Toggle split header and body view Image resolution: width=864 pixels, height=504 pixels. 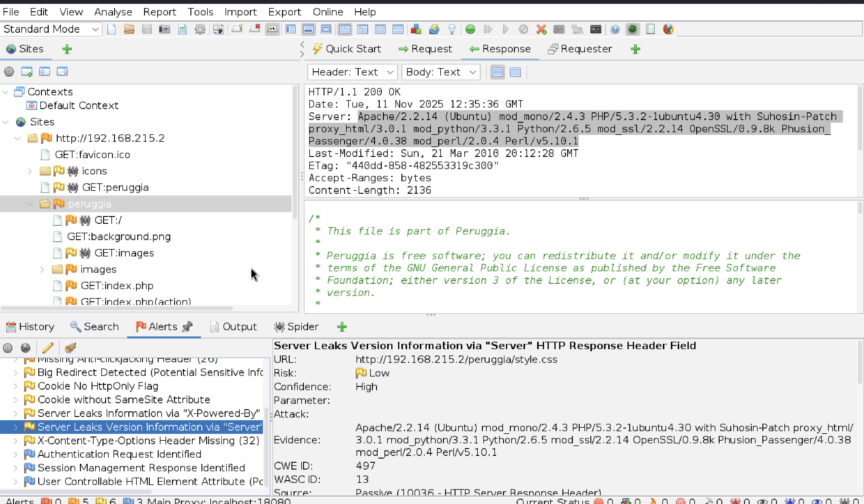(497, 72)
